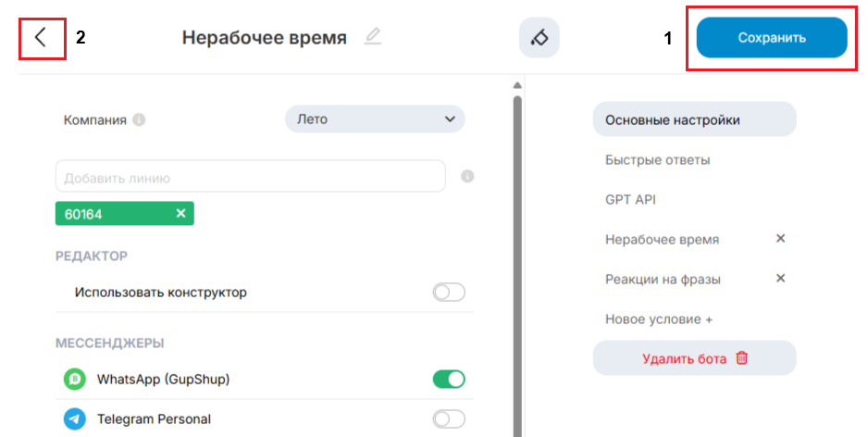
Task: Enable Использовать конструктор toggle
Action: (x=449, y=293)
